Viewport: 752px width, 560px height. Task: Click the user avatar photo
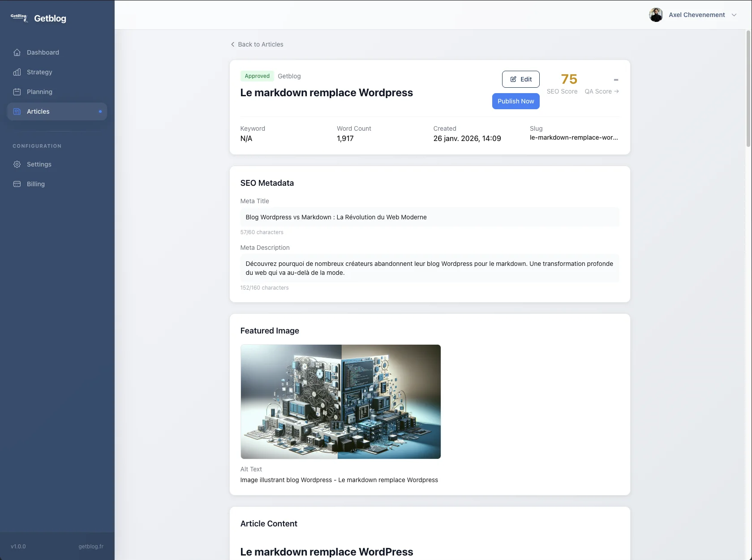coord(656,15)
